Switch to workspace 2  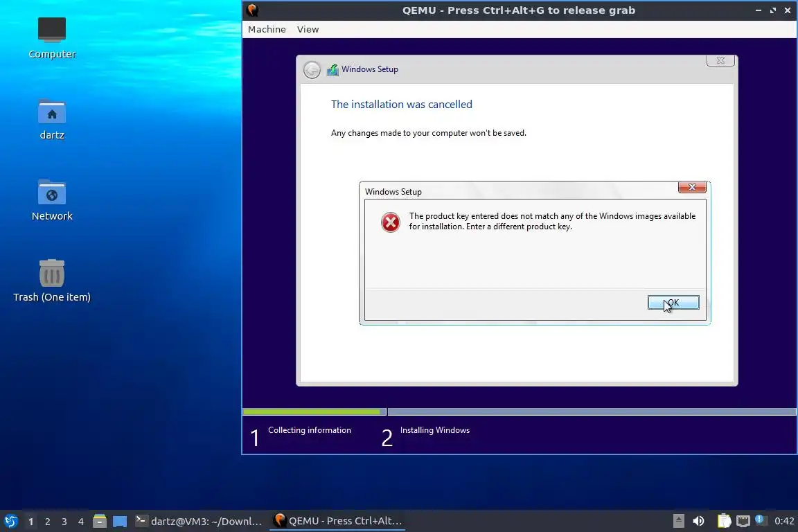click(48, 522)
